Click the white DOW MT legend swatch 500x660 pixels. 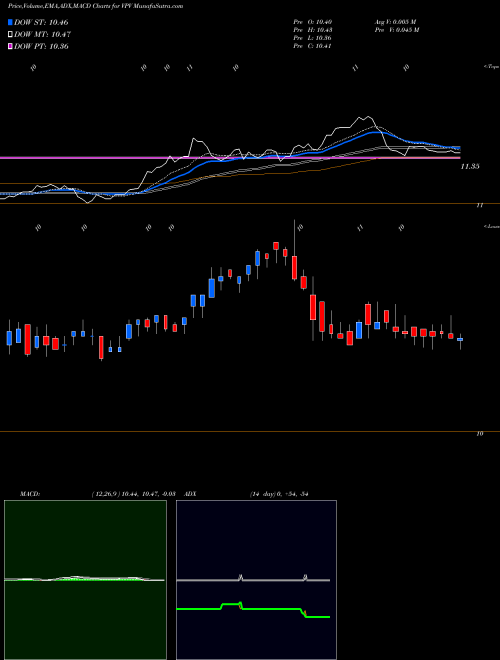10,35
